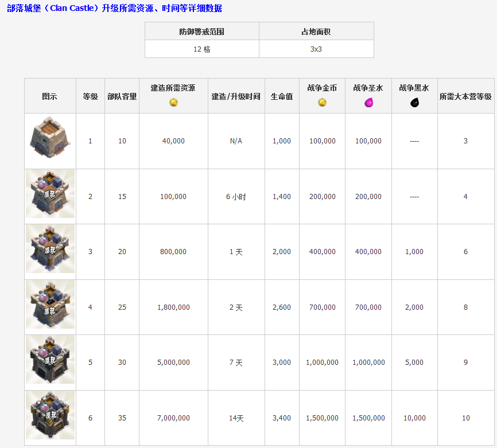Click the 生命值 column header
Image resolution: width=497 pixels, height=448 pixels.
coord(282,96)
